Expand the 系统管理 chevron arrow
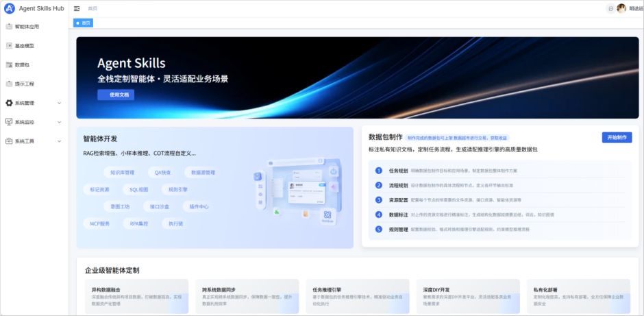644x316 pixels. pyautogui.click(x=59, y=103)
